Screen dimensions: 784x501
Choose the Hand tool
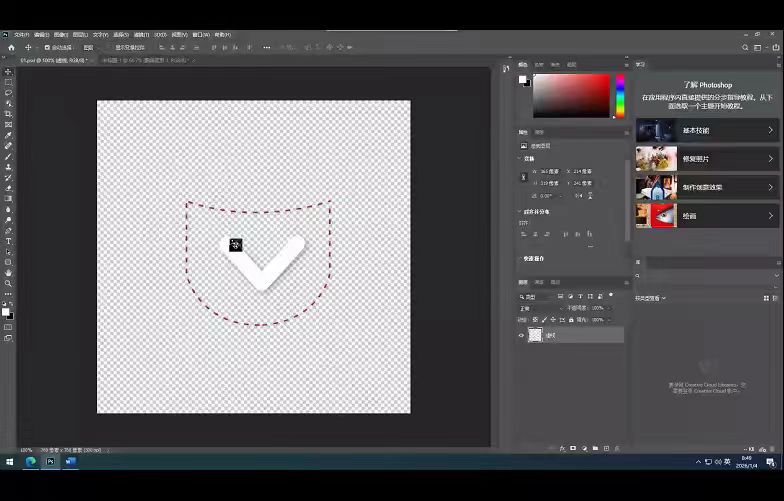point(8,272)
